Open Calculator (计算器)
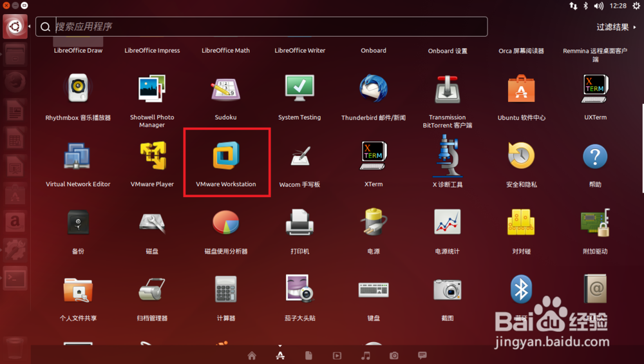This screenshot has height=364, width=644. [225, 289]
